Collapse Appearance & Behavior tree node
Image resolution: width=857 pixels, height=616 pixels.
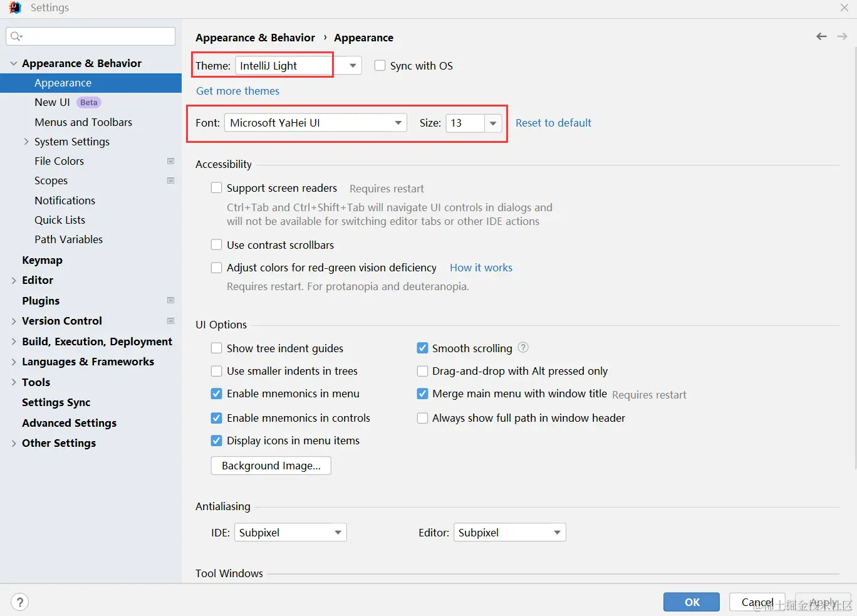point(13,63)
